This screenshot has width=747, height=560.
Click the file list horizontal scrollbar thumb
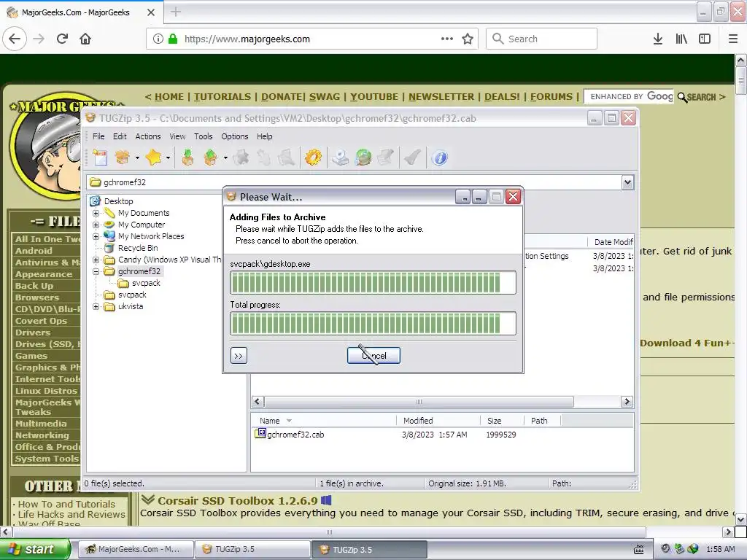(419, 402)
